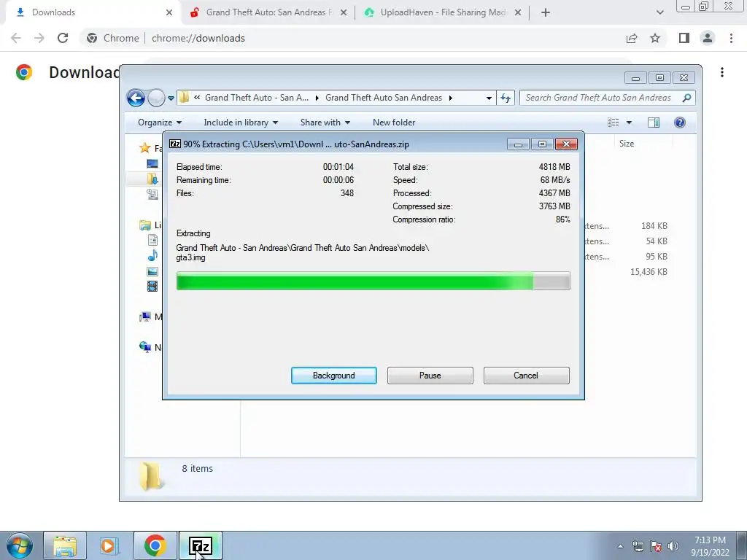Screen dimensions: 747x560
Task: Open recent locations dropdown in Explorer
Action: click(x=171, y=98)
